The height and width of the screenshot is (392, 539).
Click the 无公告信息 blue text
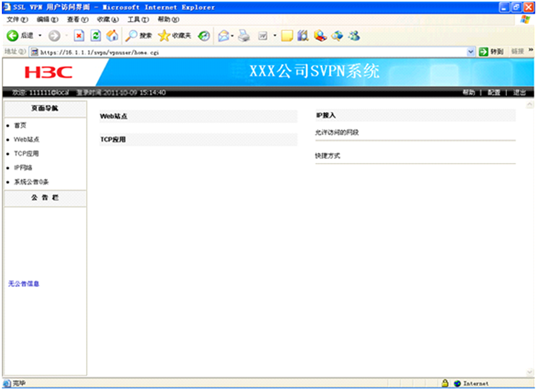[x=24, y=284]
